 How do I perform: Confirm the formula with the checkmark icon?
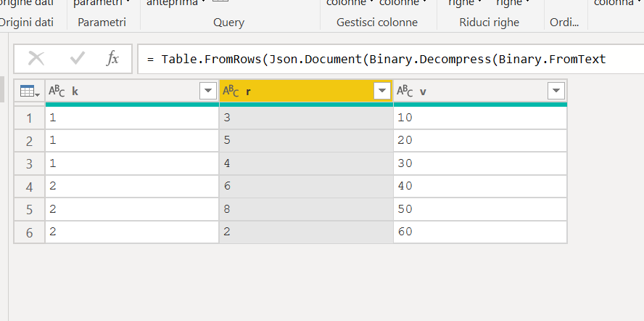(x=77, y=59)
